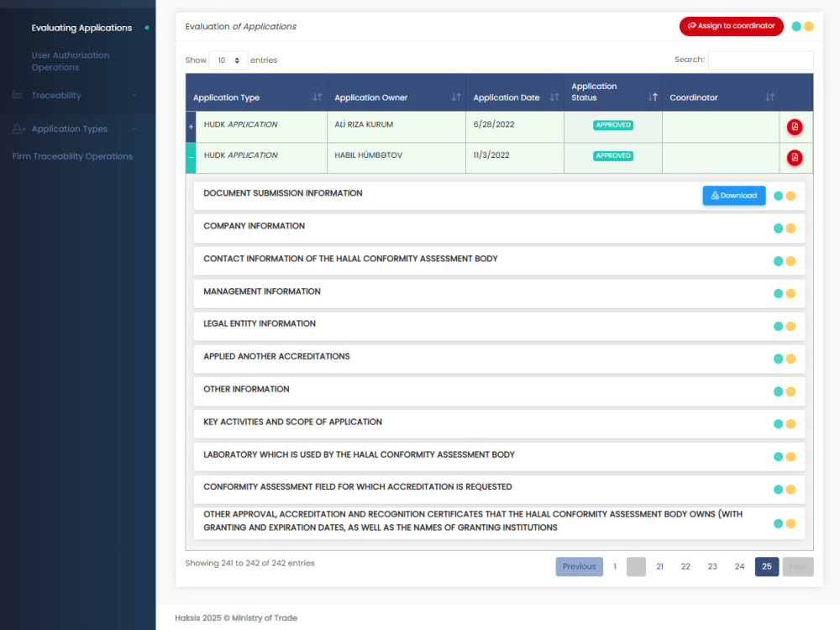Go to page 23

712,567
